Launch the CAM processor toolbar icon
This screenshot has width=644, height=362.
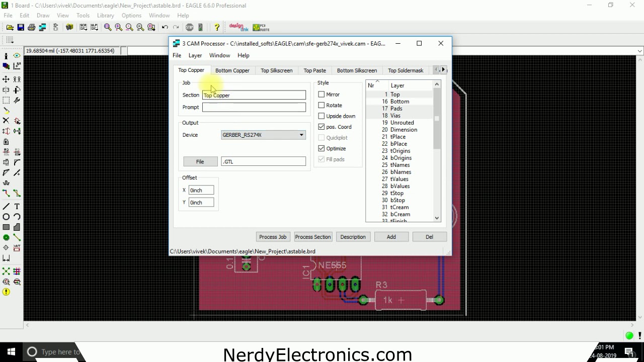43,27
